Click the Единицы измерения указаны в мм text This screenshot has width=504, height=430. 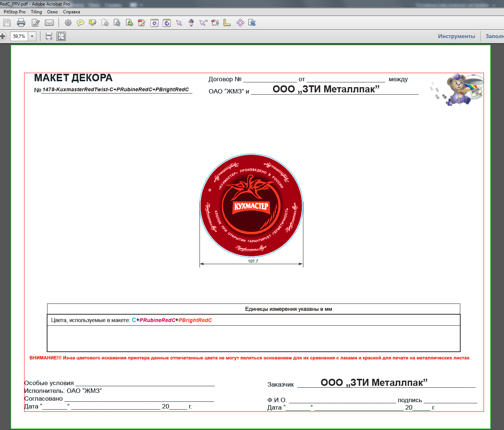pyautogui.click(x=289, y=309)
